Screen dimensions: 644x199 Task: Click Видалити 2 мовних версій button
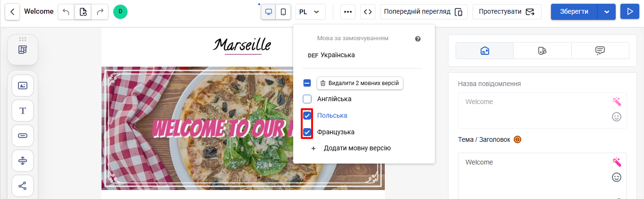click(360, 83)
